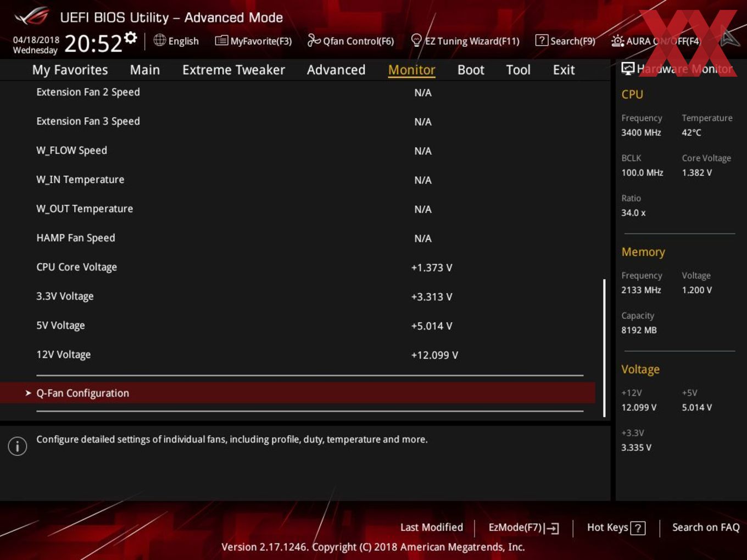The image size is (747, 560).
Task: Click the info circle icon
Action: coord(18,446)
